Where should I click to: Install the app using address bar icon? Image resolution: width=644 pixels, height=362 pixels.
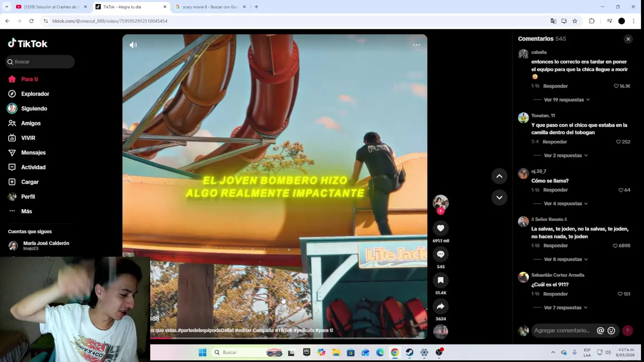[x=564, y=21]
